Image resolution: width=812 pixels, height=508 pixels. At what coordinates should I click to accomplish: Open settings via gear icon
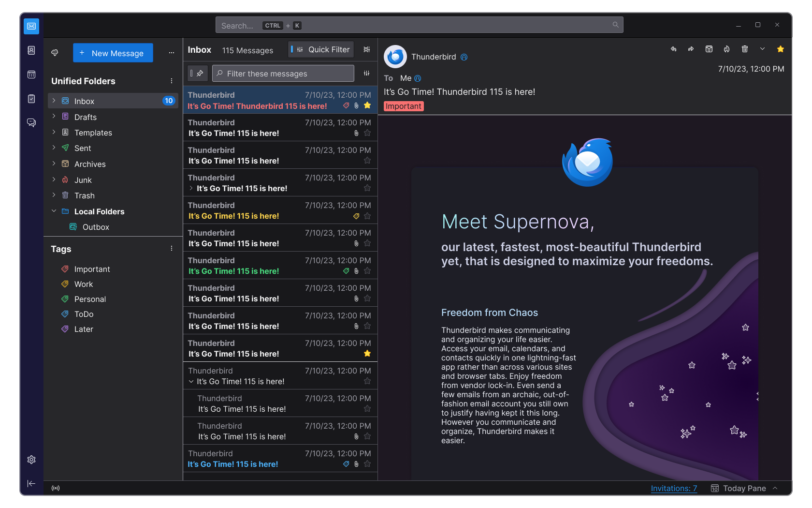point(31,460)
